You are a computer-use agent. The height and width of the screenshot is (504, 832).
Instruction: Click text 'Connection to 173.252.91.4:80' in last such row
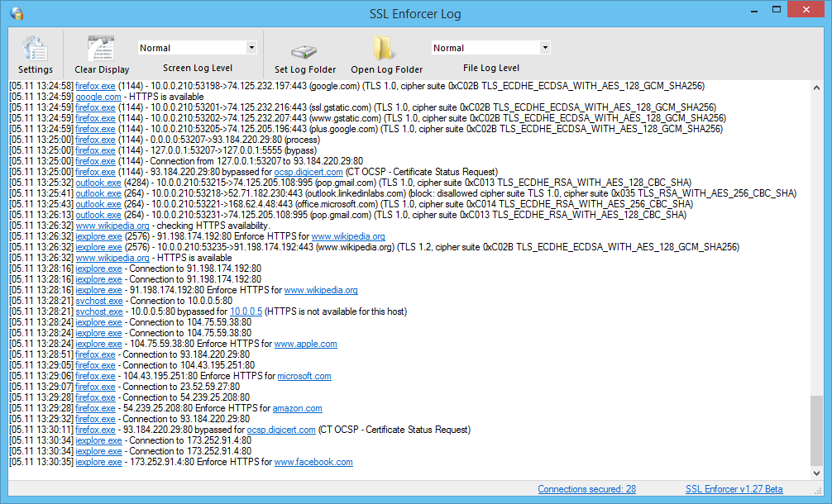pyautogui.click(x=190, y=451)
